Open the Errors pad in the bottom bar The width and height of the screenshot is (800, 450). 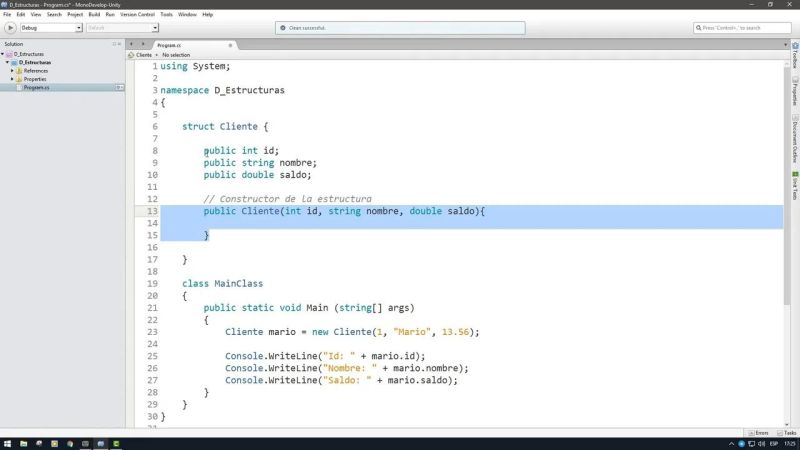(x=759, y=433)
